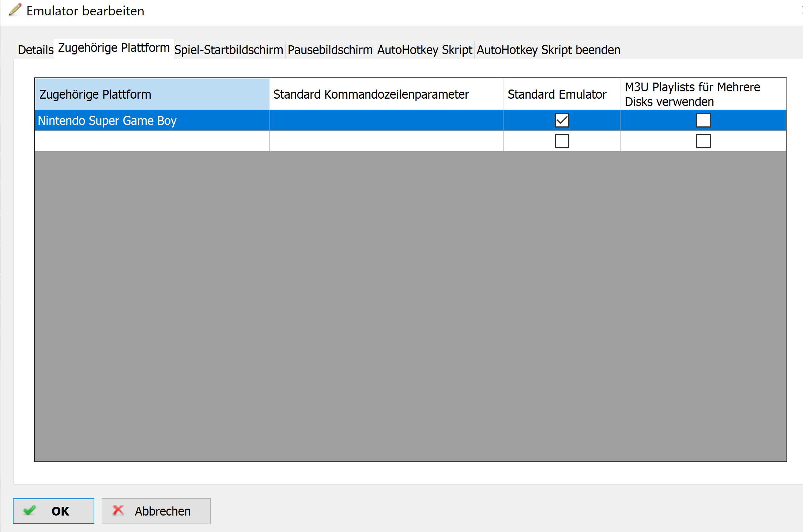Switch to the Spiel-Startbildschirm tab
The height and width of the screenshot is (532, 803).
click(x=229, y=50)
